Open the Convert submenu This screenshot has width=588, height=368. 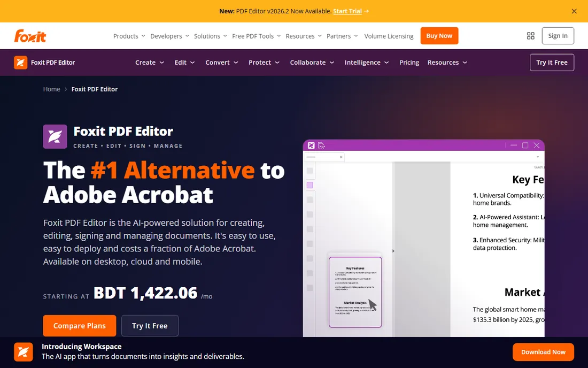point(222,63)
